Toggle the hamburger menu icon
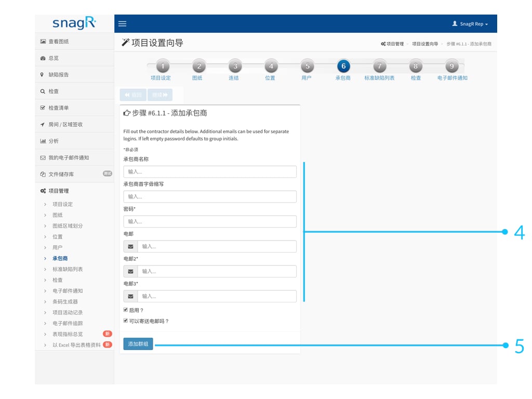 (122, 24)
